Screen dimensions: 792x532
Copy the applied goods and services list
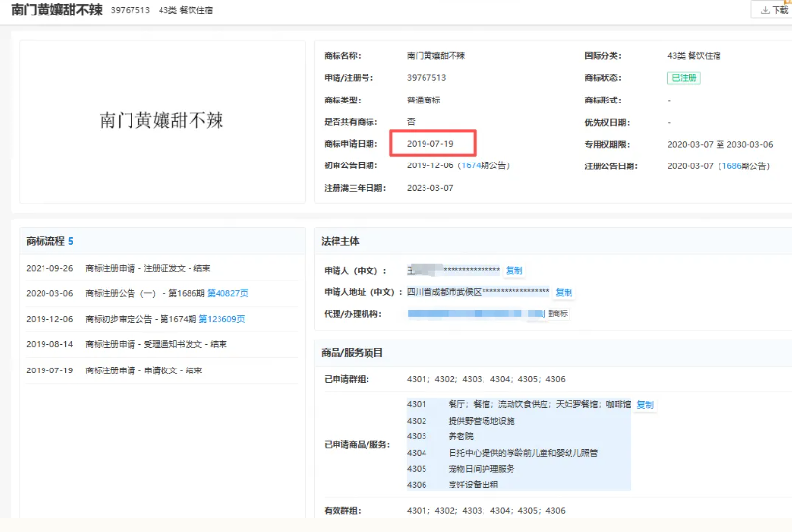[645, 405]
